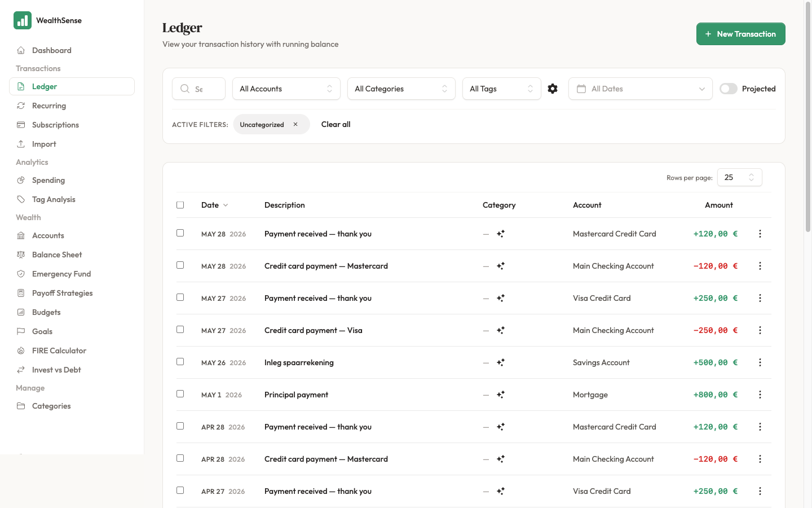Open row menu for Principal payment
812x508 pixels.
[760, 395]
